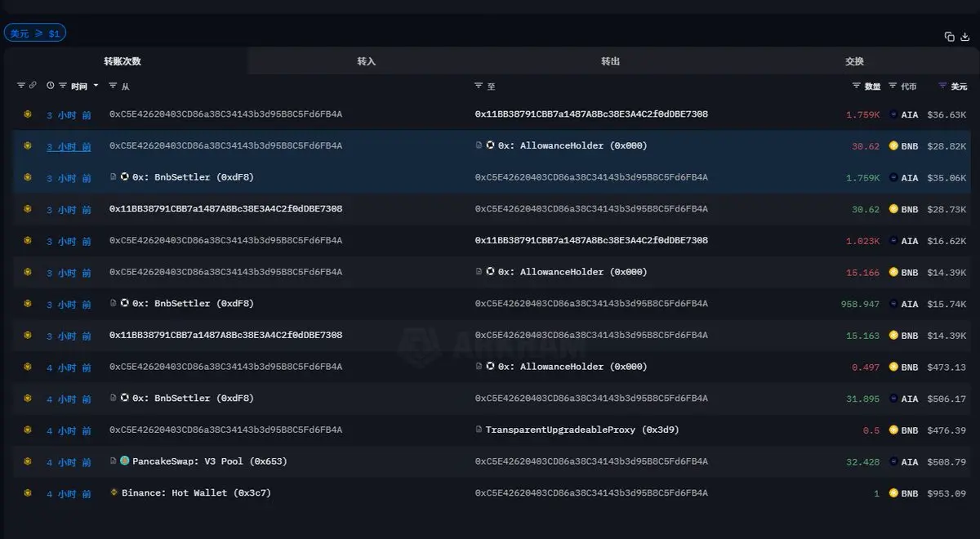This screenshot has width=980, height=539.
Task: Click amount 0.497 in $473.13 row
Action: point(866,367)
